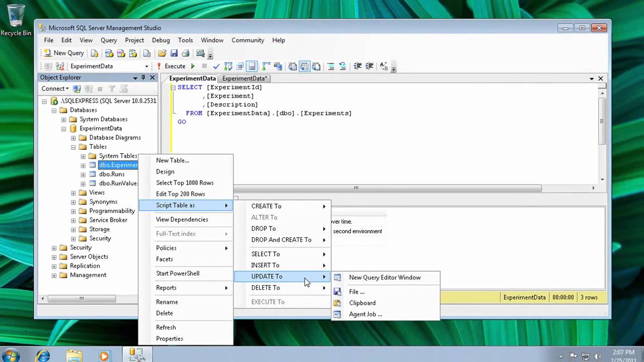Switch to the ExperimentData* tab
Viewport: 644px width, 362px height.
click(245, 78)
